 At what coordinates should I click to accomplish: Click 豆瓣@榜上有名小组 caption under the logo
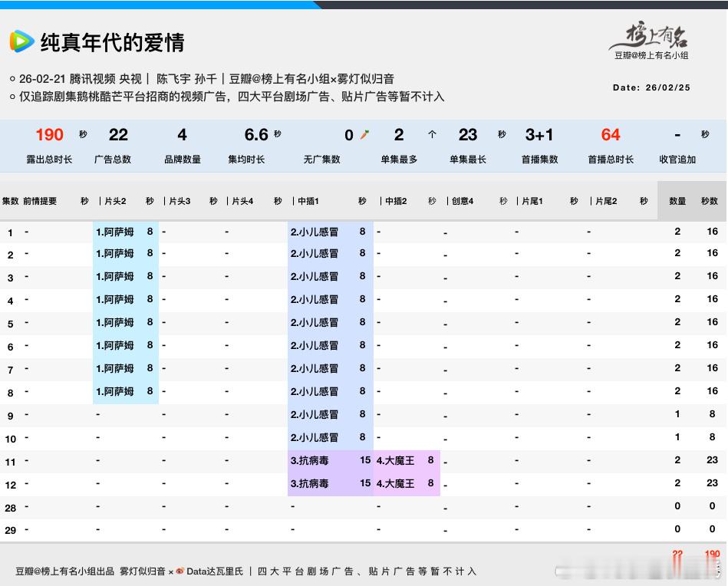pyautogui.click(x=651, y=55)
